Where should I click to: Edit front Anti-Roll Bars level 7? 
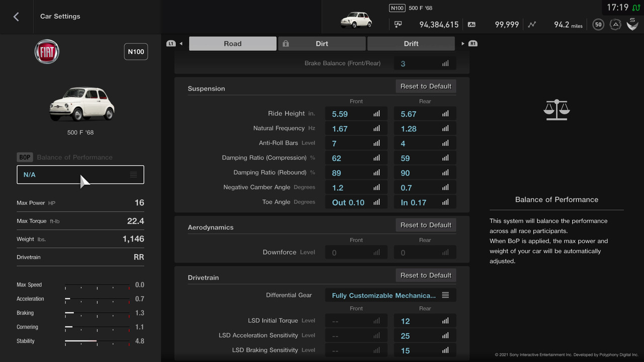coord(356,143)
